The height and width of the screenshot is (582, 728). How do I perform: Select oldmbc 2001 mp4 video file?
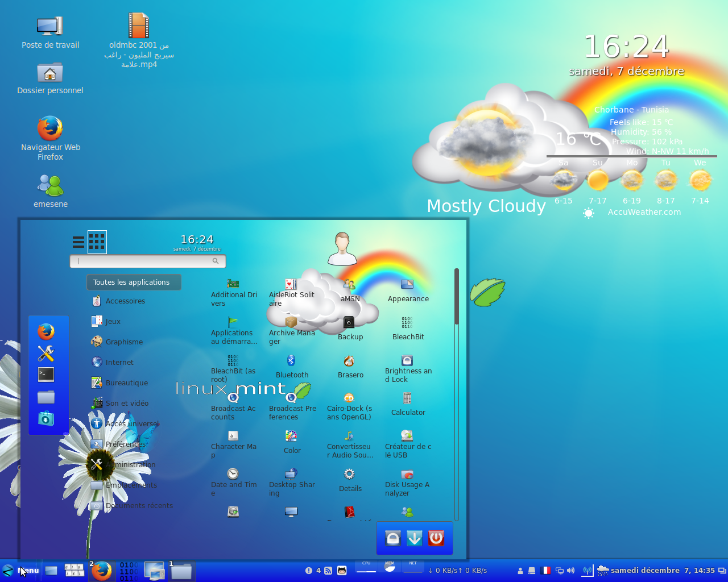point(139,40)
